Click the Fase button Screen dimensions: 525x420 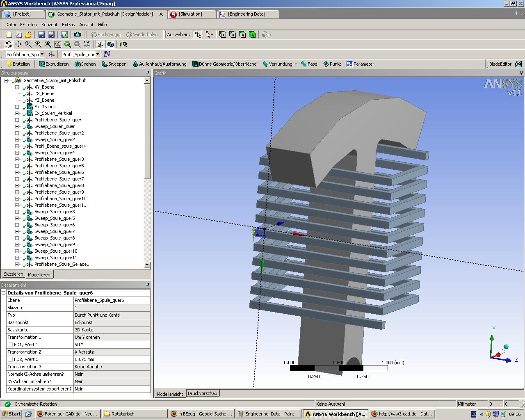click(309, 64)
